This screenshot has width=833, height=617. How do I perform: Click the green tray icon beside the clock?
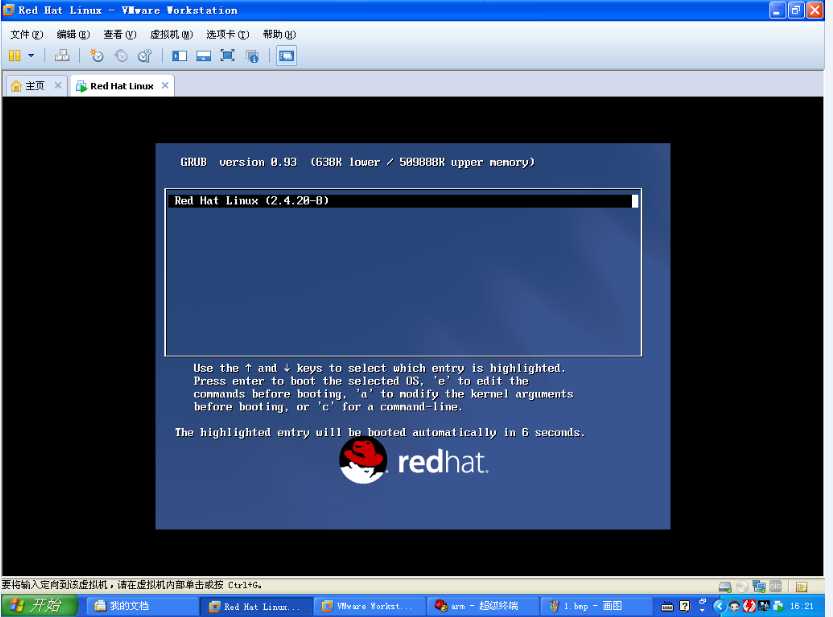click(778, 606)
